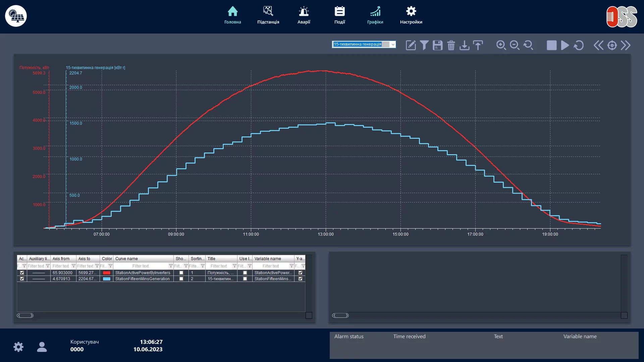644x362 pixels.
Task: Zoom in on the chart
Action: tap(501, 45)
